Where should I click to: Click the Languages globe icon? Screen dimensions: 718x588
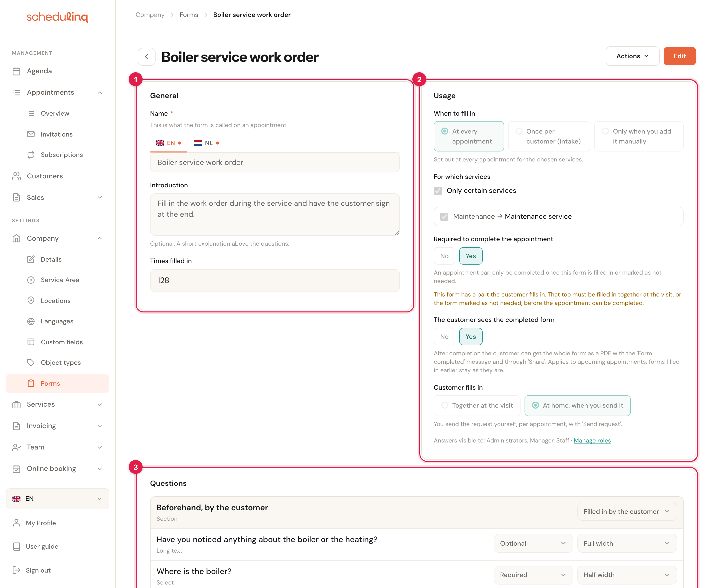click(x=31, y=321)
